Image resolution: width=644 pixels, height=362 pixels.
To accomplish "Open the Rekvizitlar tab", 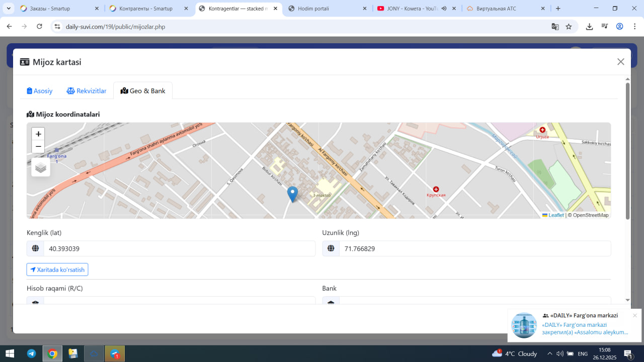I will click(x=87, y=91).
